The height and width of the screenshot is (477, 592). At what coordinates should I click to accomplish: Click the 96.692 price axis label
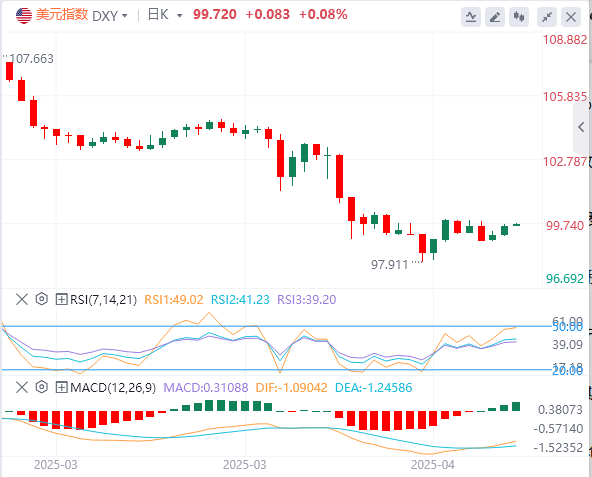tap(565, 279)
